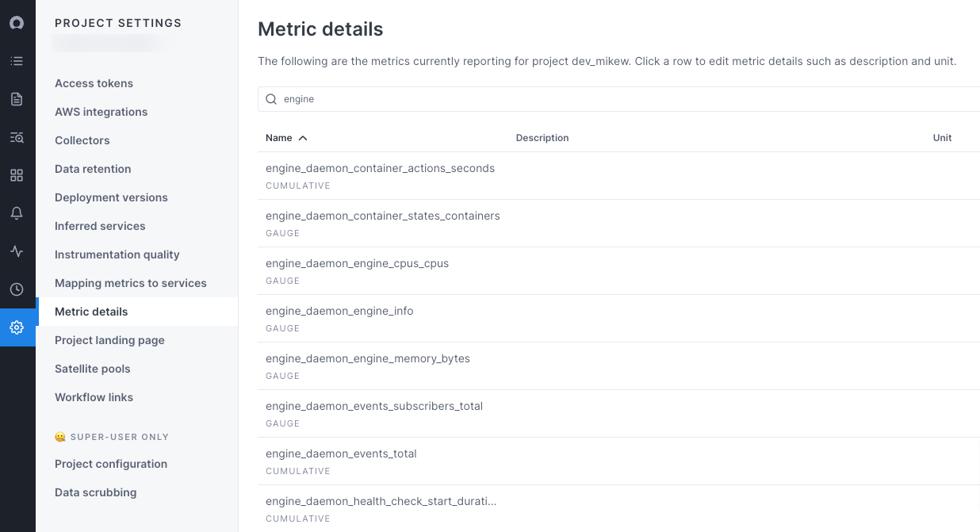Screen dimensions: 980x532
Task: Switch to the Collectors settings section
Action: [x=82, y=140]
